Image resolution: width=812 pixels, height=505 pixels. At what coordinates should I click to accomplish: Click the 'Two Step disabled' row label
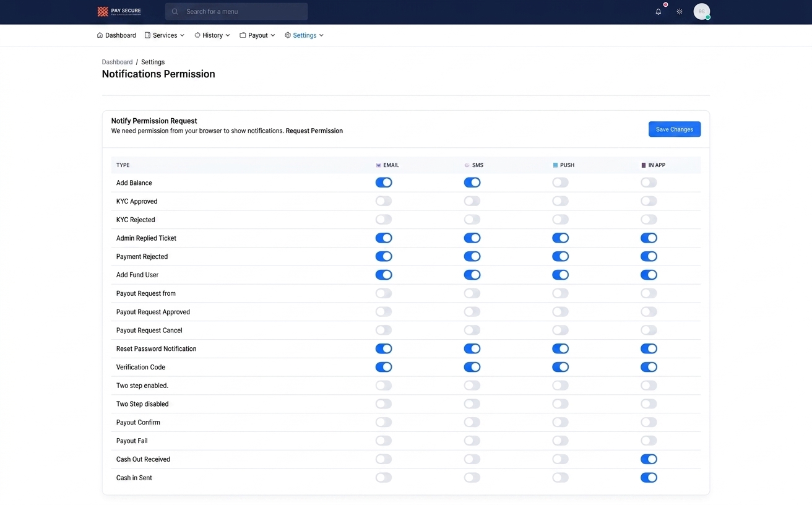(142, 404)
